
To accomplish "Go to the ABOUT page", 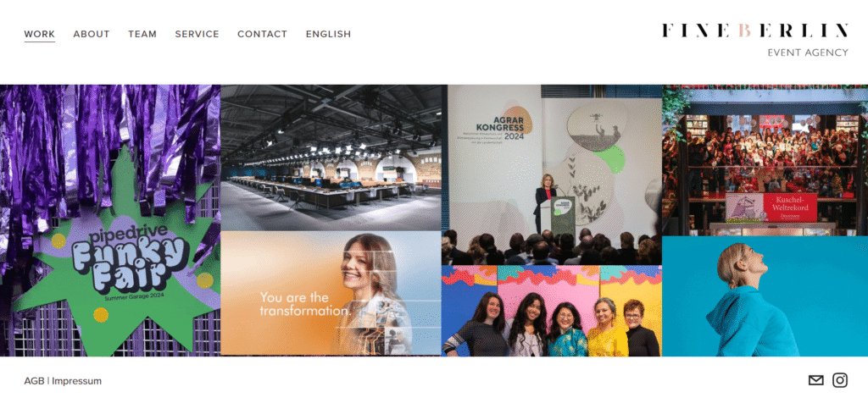I will pos(92,34).
